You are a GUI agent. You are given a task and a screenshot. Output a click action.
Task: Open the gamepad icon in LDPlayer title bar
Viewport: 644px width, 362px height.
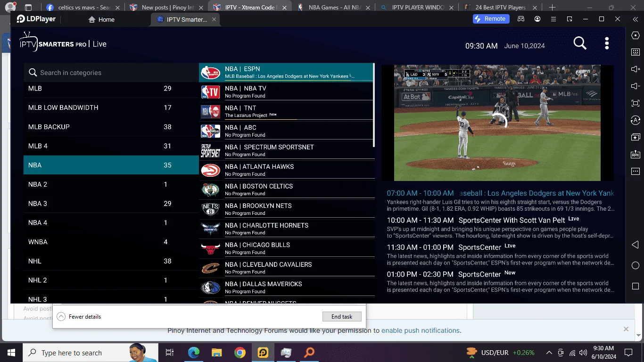(521, 19)
